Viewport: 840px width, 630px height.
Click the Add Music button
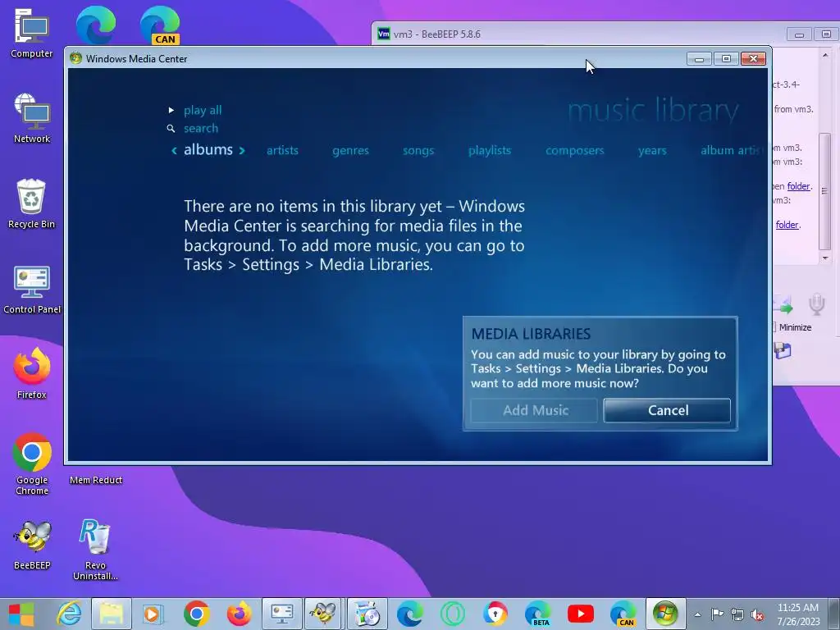pyautogui.click(x=534, y=410)
